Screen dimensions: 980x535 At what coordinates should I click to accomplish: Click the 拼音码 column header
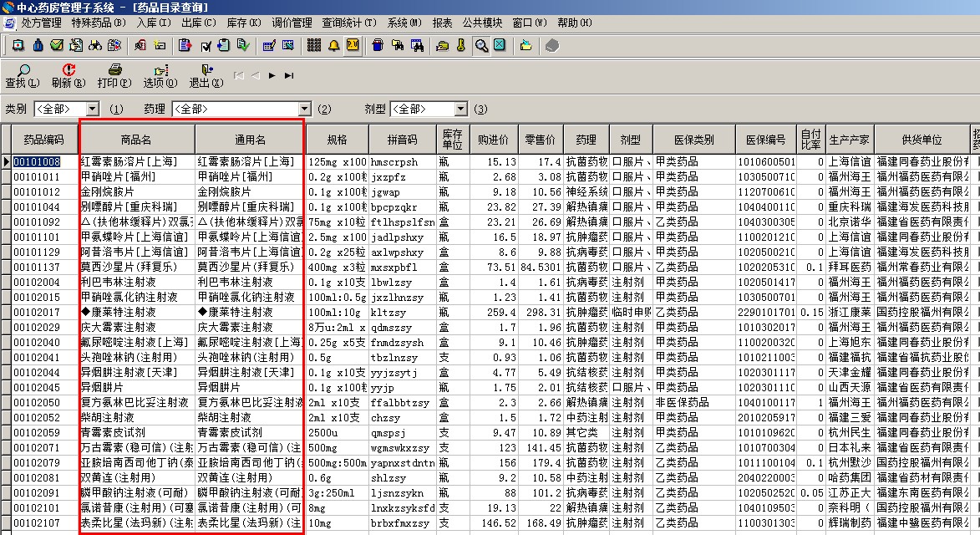(x=402, y=140)
